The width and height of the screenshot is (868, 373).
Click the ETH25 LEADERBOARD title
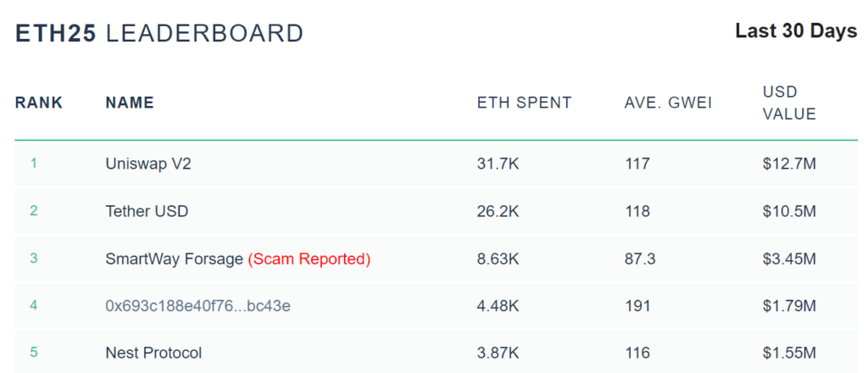[159, 34]
